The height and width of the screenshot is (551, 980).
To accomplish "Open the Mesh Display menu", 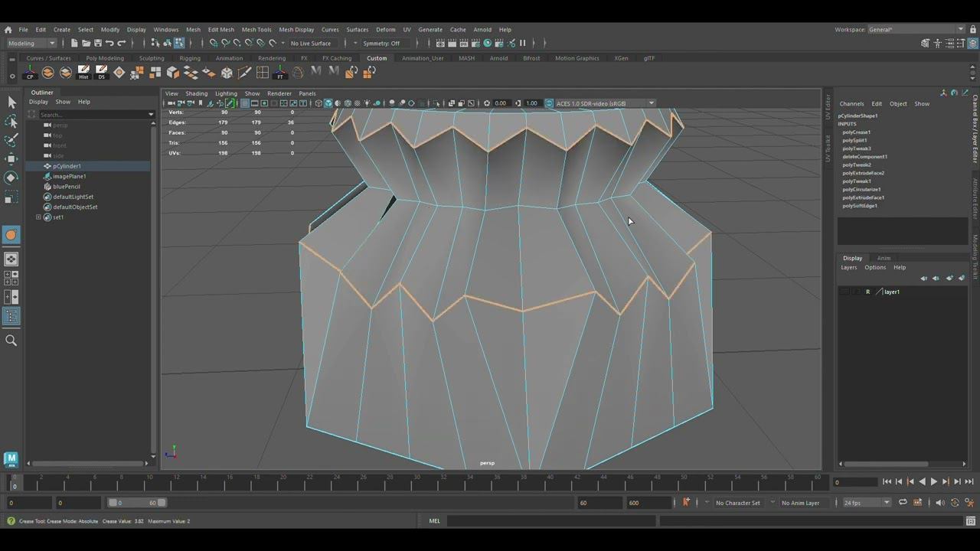I will [x=296, y=30].
